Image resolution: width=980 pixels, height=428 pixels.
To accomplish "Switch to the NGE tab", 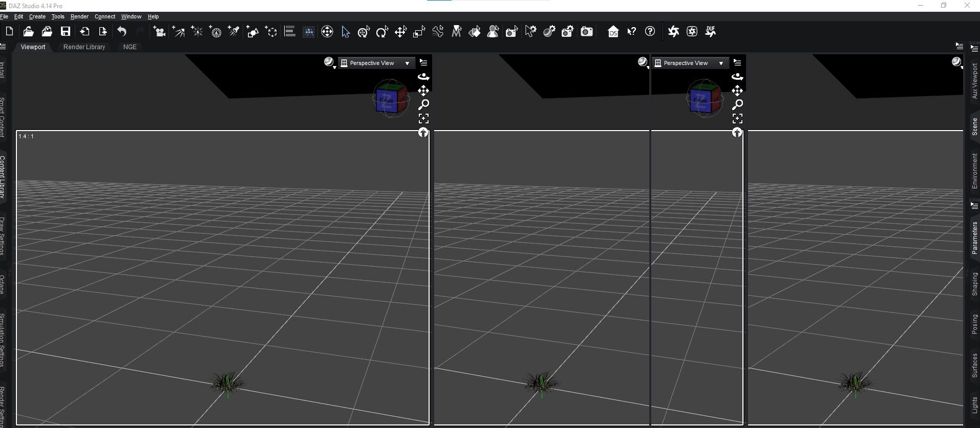I will coord(130,47).
